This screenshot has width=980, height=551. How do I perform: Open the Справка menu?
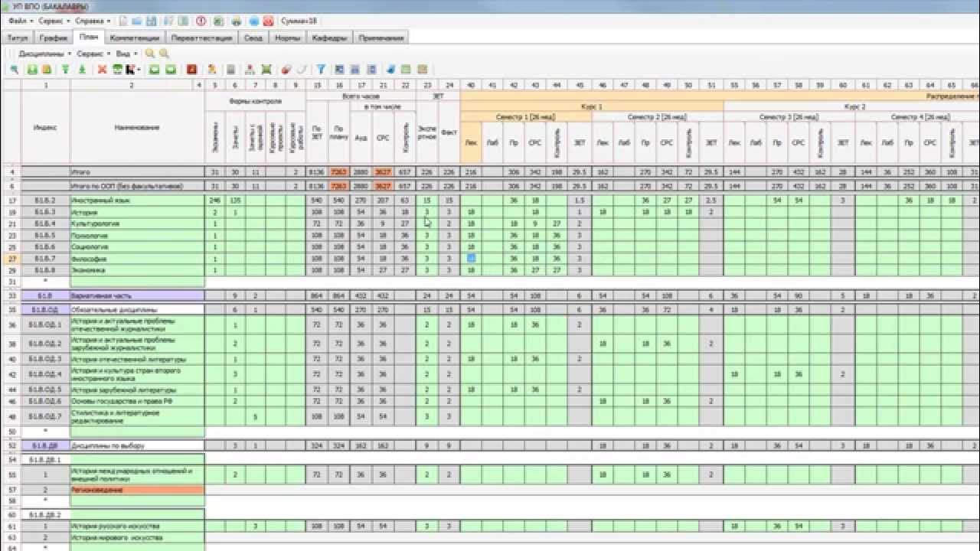[x=93, y=21]
